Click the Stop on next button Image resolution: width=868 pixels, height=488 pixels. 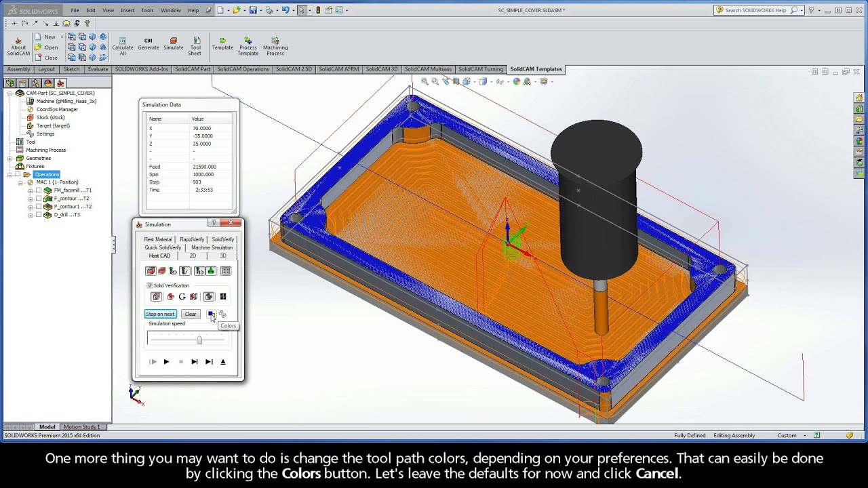[x=161, y=314]
